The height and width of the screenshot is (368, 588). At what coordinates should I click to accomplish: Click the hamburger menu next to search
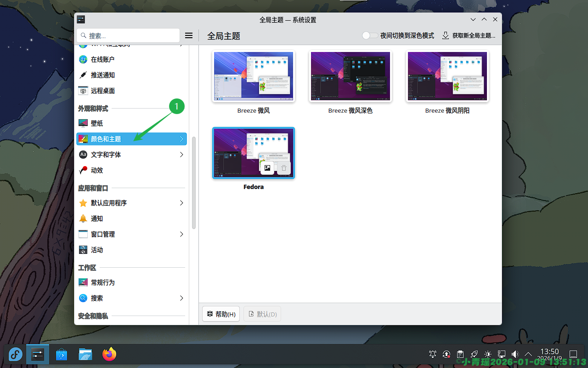tap(188, 35)
